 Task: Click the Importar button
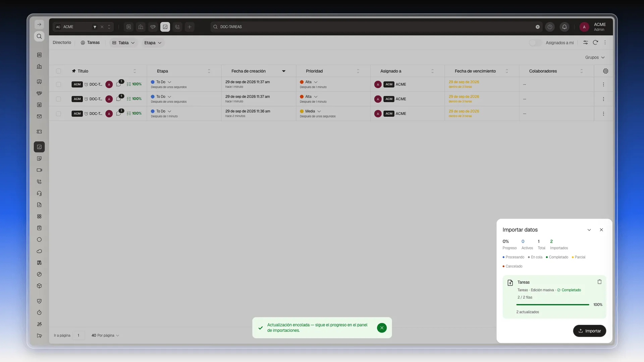tap(589, 331)
